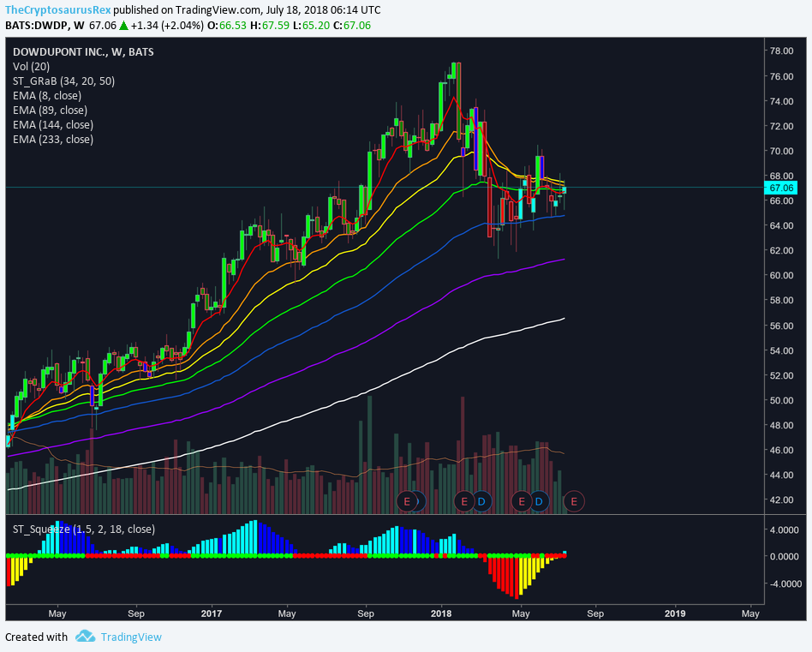Click the open value 'O:66.53'
The image size is (812, 652).
(227, 26)
